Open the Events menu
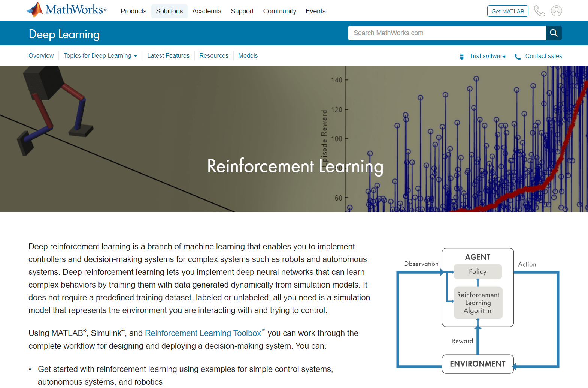 point(315,11)
